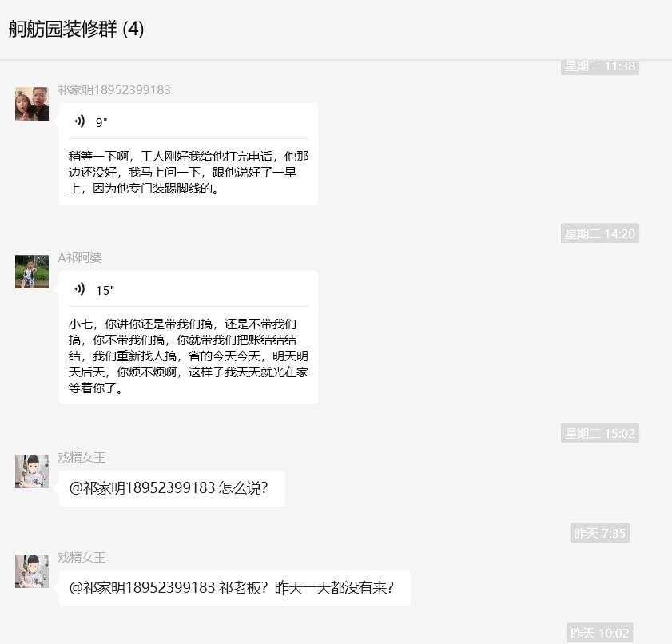Viewport: 672px width, 644px height.
Task: Open A祁阿婆's profile avatar
Action: coord(32,272)
